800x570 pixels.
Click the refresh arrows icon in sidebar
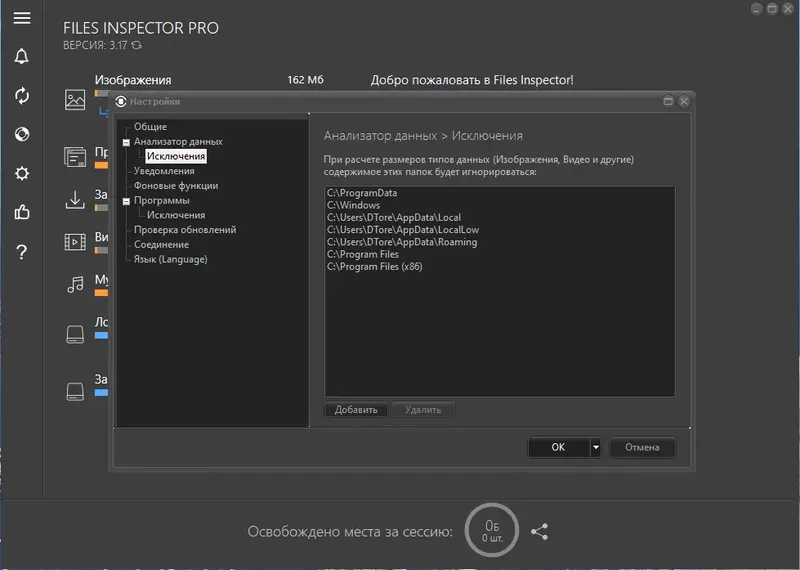point(22,95)
